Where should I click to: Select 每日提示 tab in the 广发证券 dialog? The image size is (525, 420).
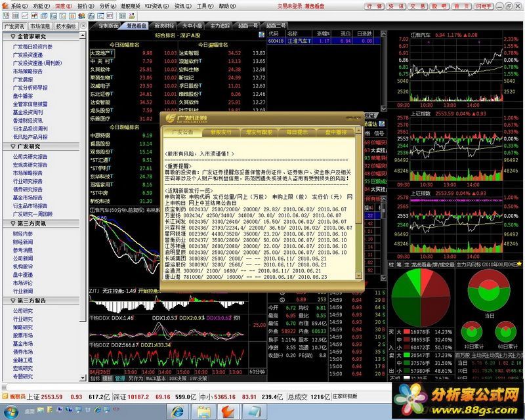[297, 133]
